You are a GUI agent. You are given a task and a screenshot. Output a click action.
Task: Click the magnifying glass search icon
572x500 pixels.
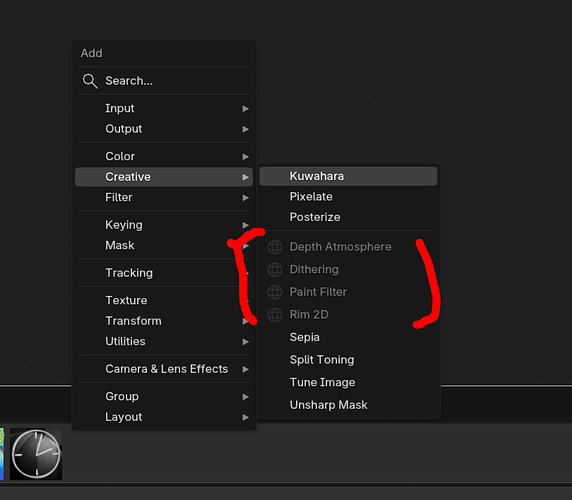(x=90, y=81)
